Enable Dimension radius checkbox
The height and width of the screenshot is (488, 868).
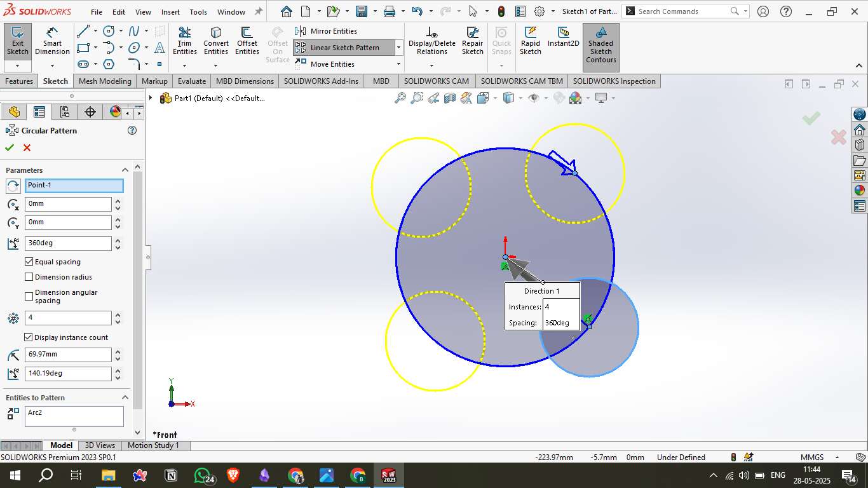point(29,277)
